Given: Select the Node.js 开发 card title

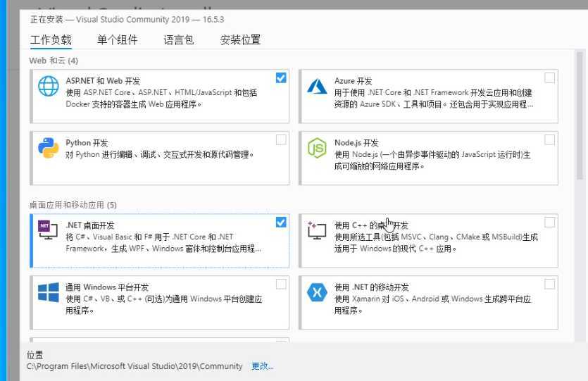Looking at the screenshot, I should point(356,142).
